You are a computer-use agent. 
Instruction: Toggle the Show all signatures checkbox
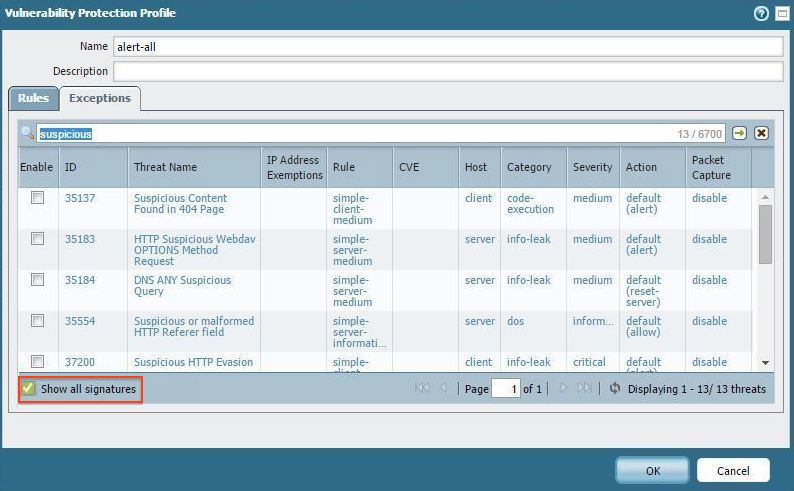(29, 388)
